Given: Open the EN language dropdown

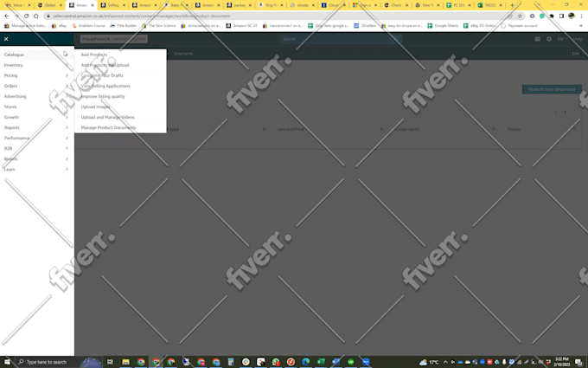Looking at the screenshot, I should coord(562,39).
